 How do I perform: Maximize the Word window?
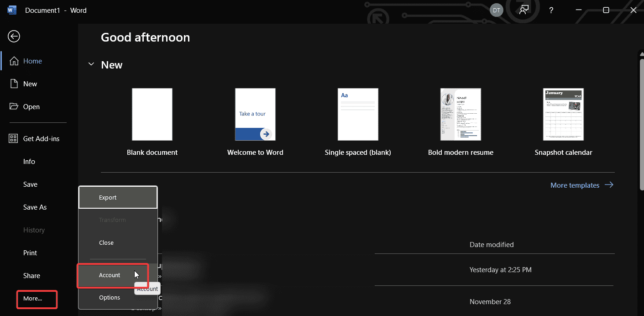pos(606,10)
